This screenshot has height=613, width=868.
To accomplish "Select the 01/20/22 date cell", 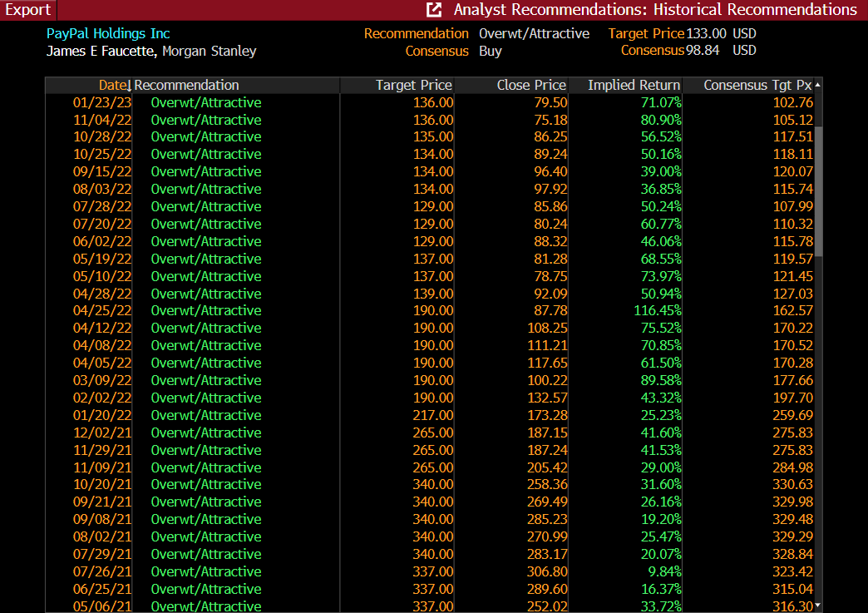I will coord(102,416).
